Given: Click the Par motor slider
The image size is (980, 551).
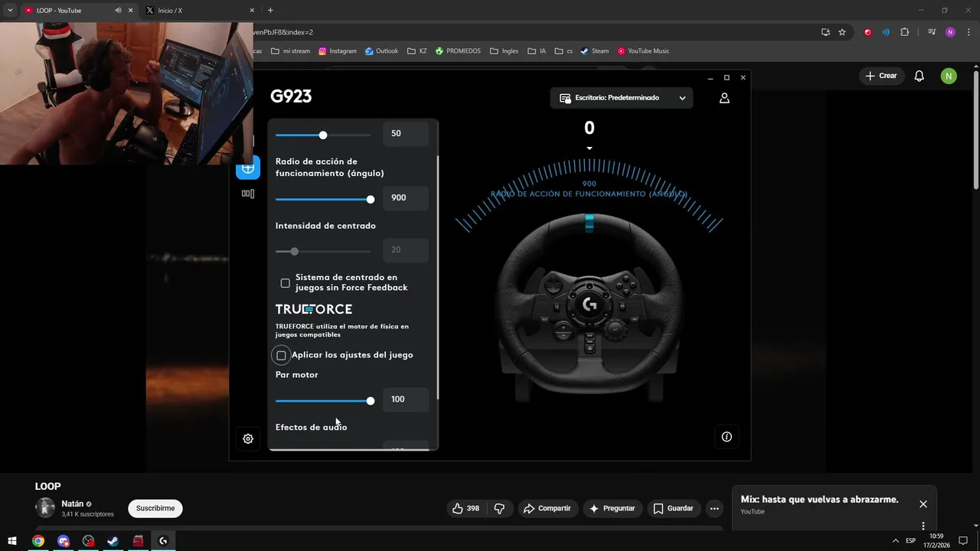Looking at the screenshot, I should [323, 401].
